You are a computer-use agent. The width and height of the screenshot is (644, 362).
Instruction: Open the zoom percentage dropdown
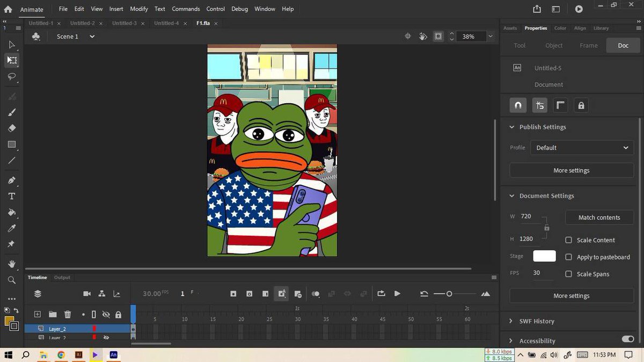pos(490,37)
